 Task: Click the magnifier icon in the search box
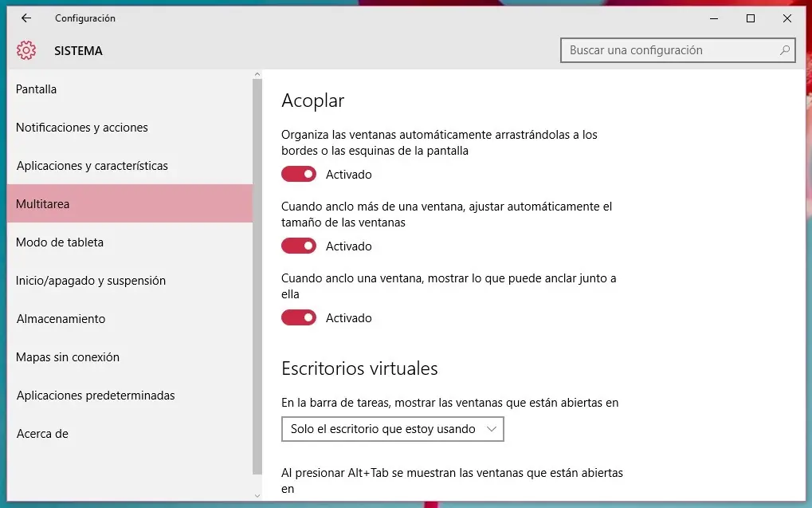(784, 50)
